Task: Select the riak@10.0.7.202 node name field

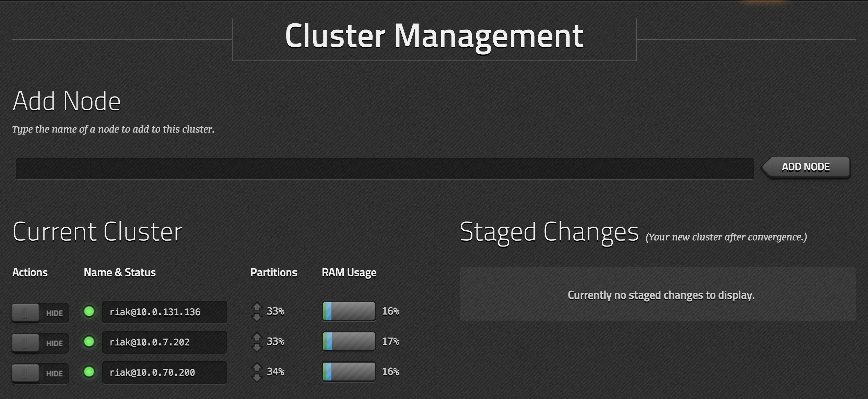Action: pyautogui.click(x=164, y=342)
